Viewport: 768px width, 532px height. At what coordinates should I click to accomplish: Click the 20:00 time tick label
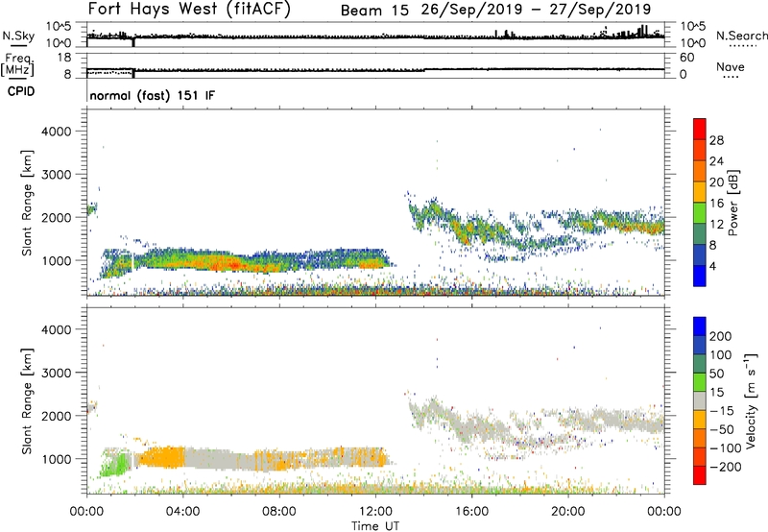tap(567, 512)
